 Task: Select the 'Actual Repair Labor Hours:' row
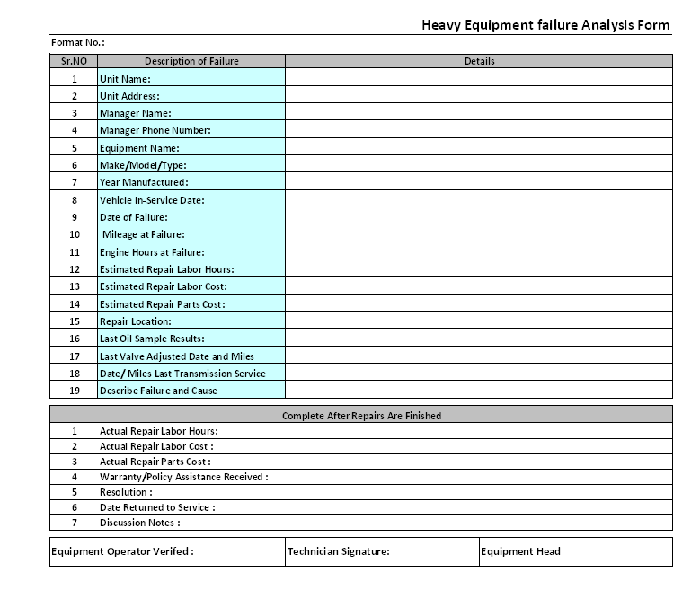361,431
